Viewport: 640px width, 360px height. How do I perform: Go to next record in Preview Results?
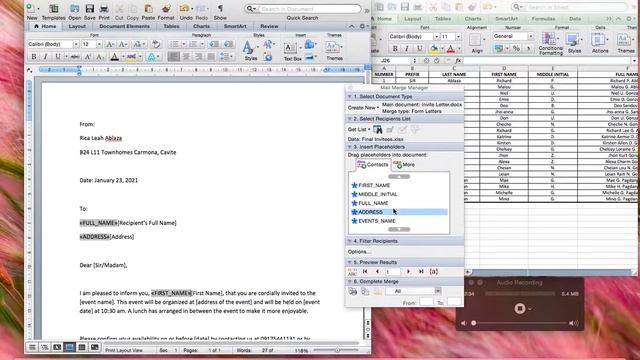(x=409, y=271)
